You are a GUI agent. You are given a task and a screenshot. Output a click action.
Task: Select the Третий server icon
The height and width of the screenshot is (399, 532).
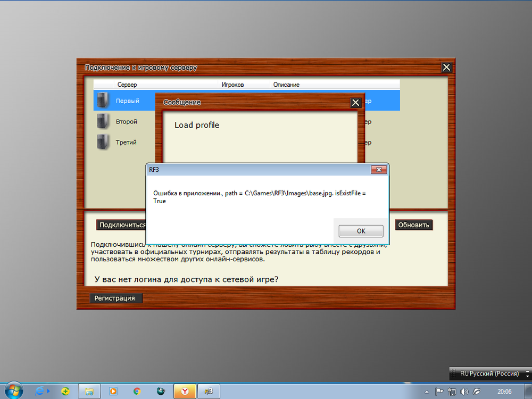pos(103,142)
